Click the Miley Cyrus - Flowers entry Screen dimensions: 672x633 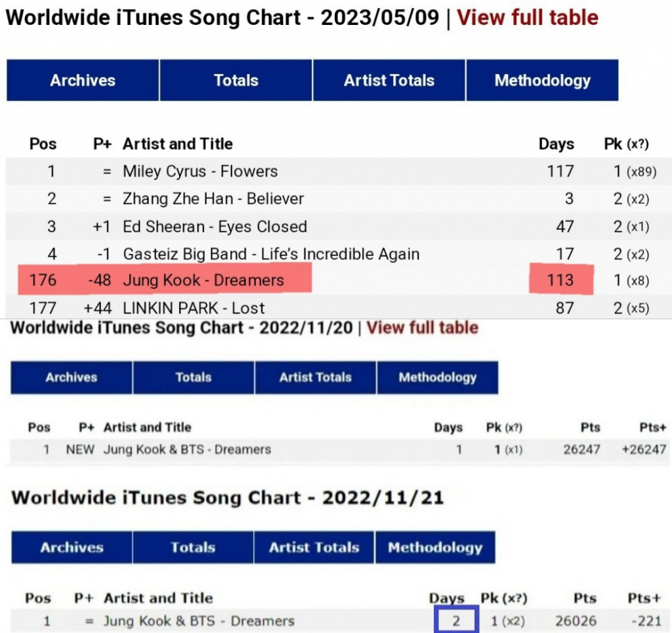tap(200, 171)
